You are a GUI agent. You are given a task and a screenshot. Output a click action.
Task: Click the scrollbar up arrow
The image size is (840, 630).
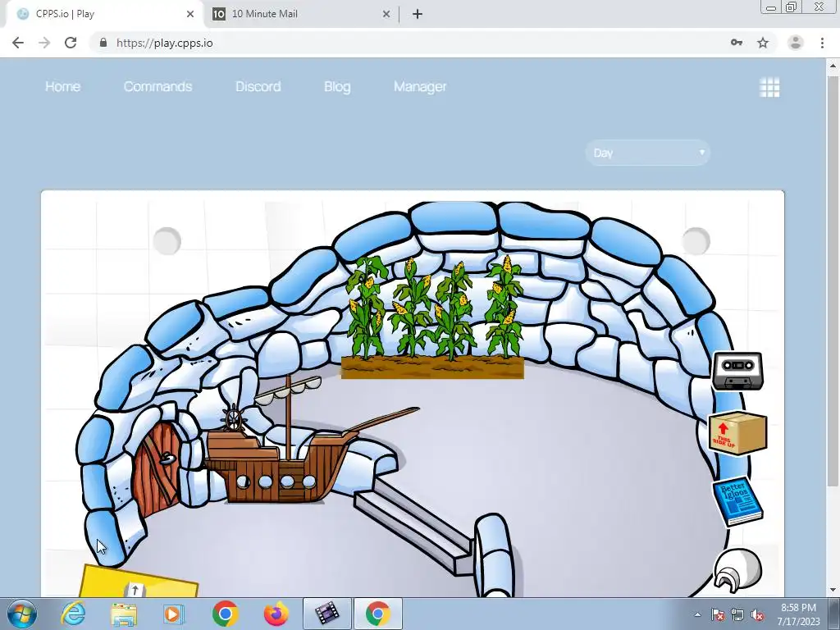833,67
